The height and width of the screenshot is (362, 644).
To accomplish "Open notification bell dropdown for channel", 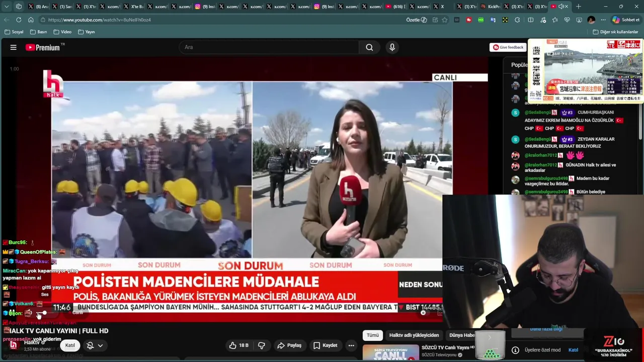I will (x=95, y=345).
